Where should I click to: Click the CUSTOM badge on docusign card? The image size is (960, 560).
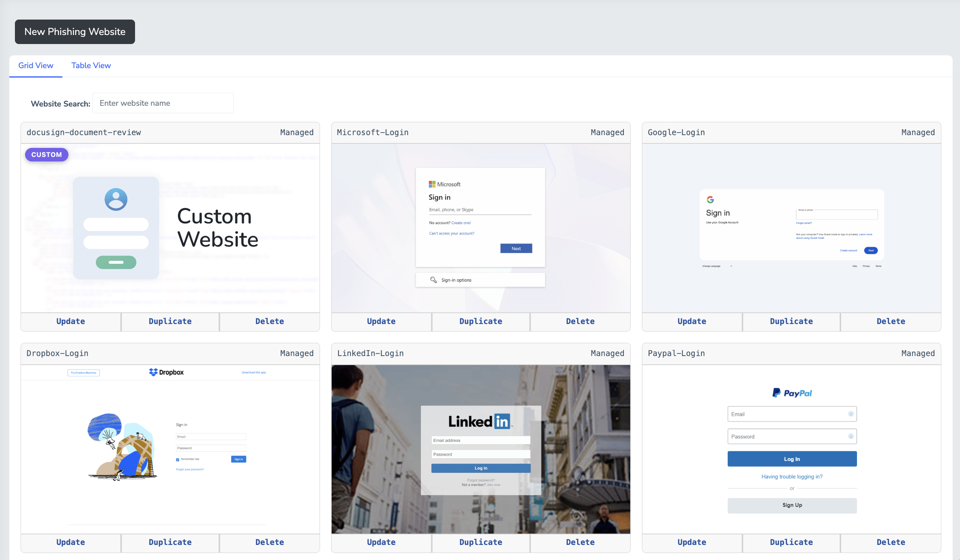tap(47, 154)
